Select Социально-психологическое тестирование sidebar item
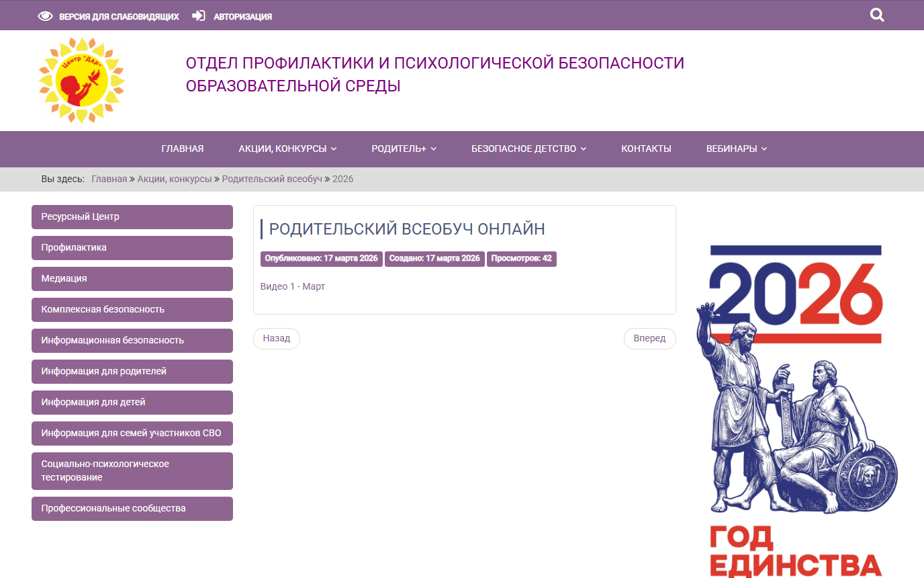The image size is (924, 578). point(132,470)
